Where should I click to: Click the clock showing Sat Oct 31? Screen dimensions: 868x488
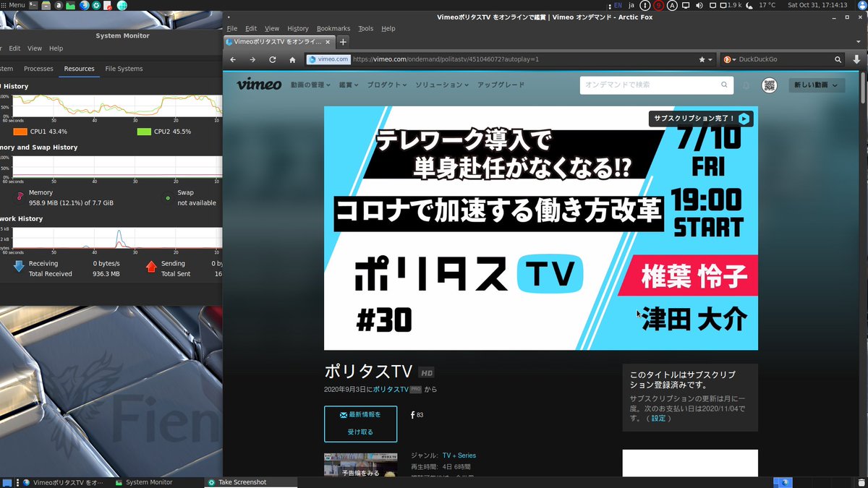(x=817, y=5)
